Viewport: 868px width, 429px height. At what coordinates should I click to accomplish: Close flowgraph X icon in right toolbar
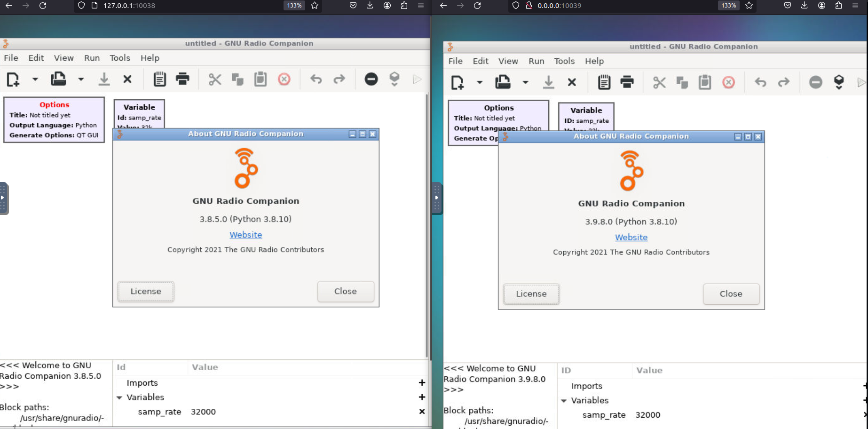pyautogui.click(x=572, y=82)
